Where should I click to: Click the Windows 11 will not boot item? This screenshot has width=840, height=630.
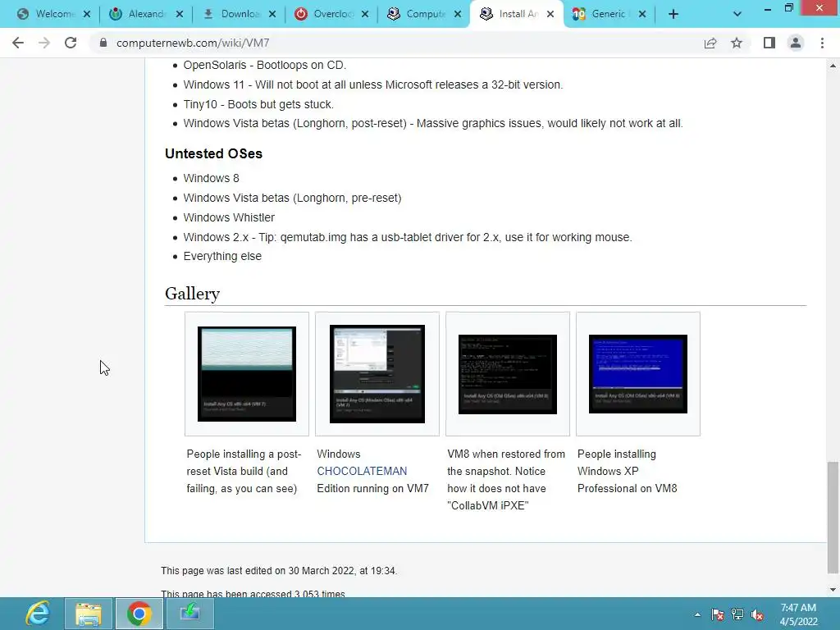tap(373, 84)
